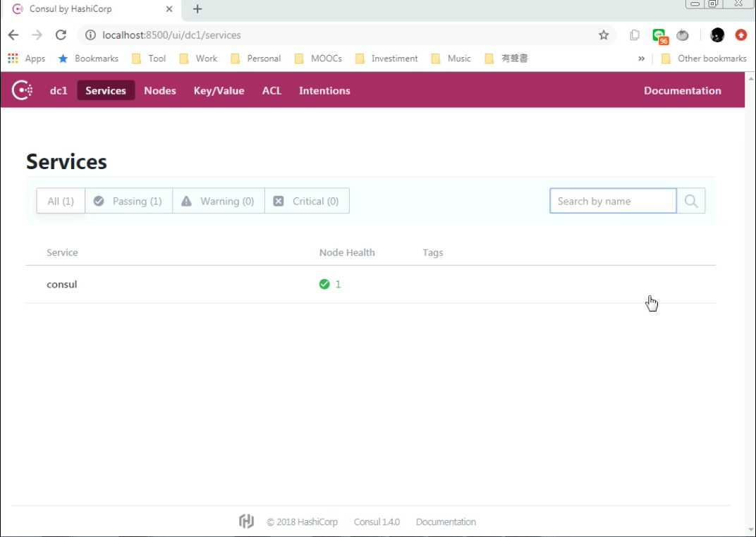The width and height of the screenshot is (756, 537).
Task: Open Documentation from the top navbar
Action: [x=682, y=90]
